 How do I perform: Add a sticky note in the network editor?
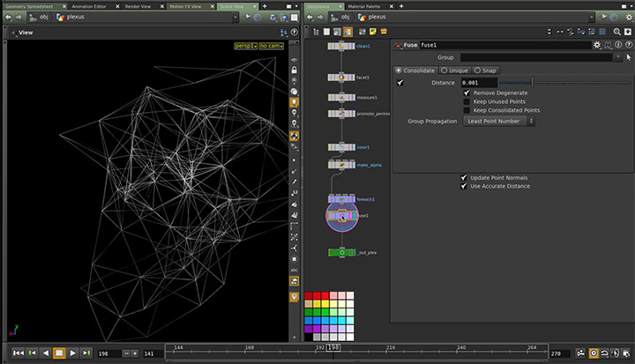[x=372, y=32]
